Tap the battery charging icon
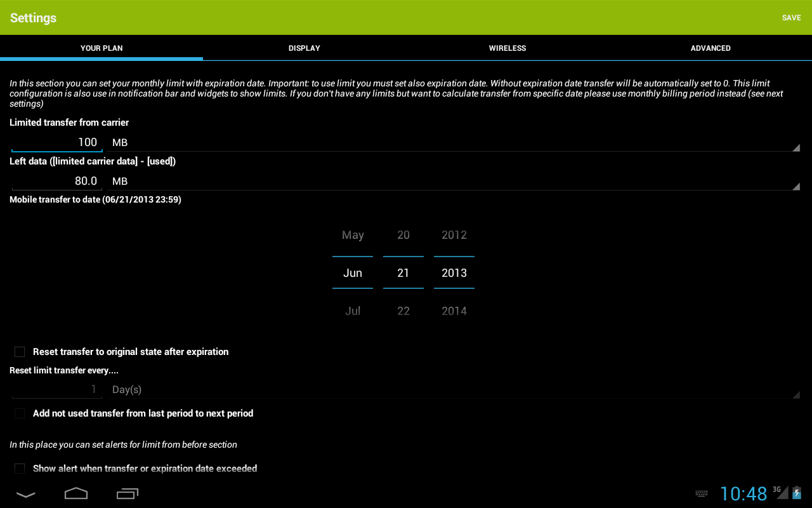 point(797,492)
